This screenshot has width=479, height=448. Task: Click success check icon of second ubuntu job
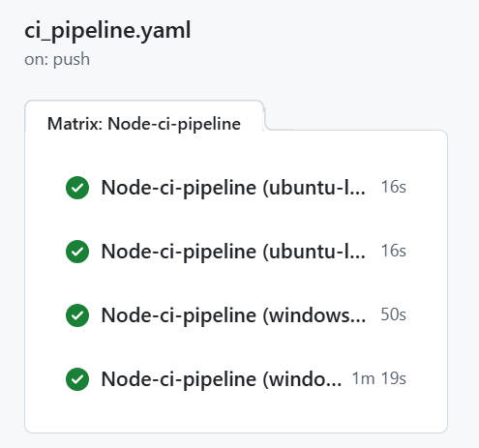tap(77, 252)
